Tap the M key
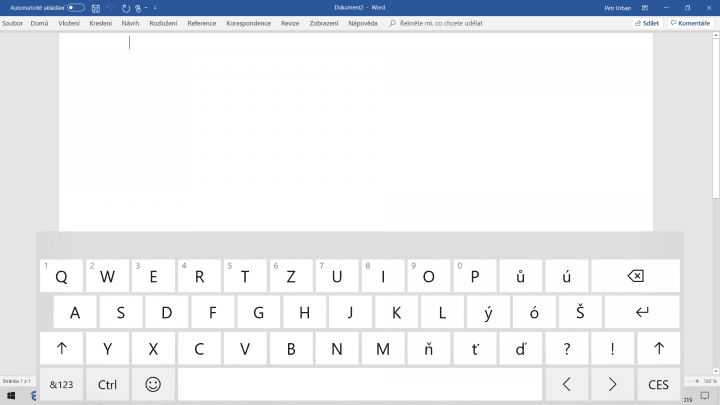 pos(383,349)
